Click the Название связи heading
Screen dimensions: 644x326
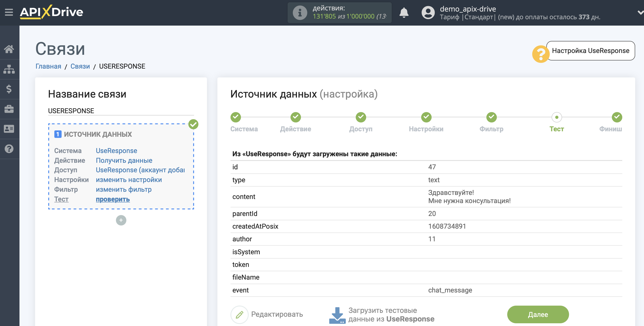[x=87, y=94]
